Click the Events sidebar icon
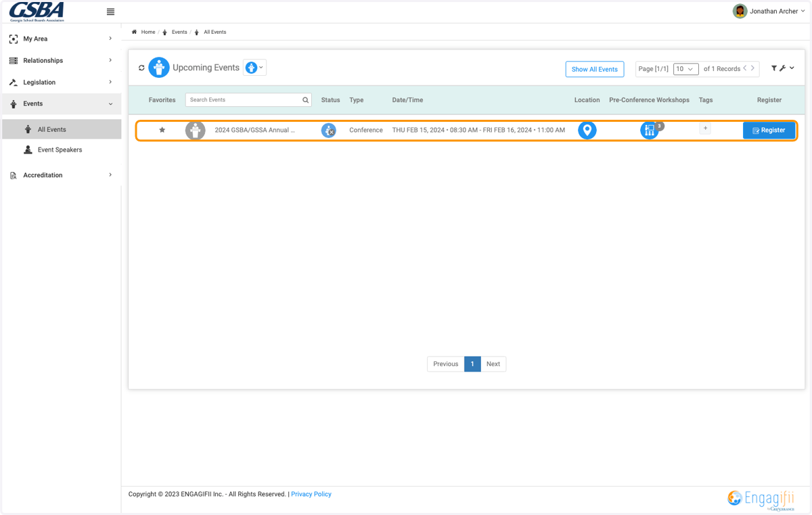 click(x=14, y=104)
